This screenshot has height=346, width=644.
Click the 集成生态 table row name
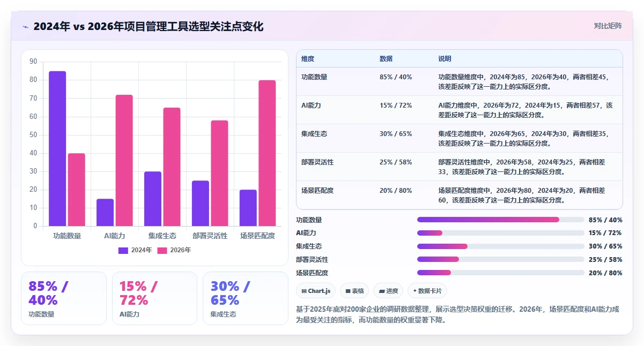314,134
